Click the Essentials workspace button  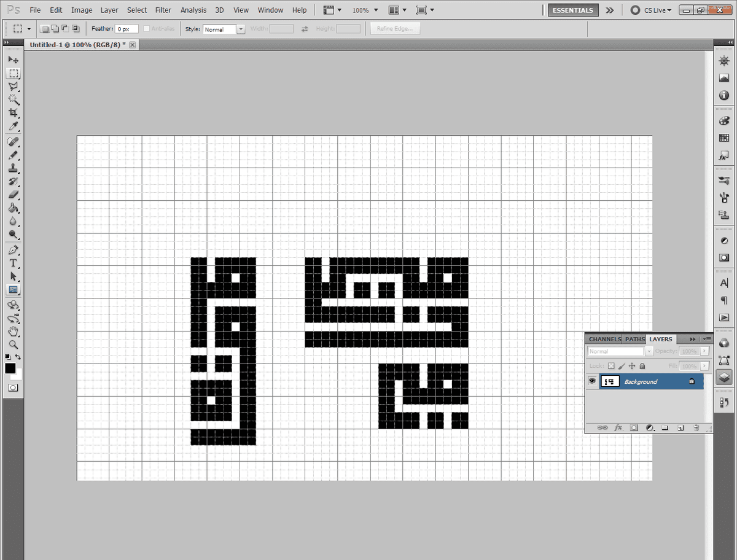573,10
